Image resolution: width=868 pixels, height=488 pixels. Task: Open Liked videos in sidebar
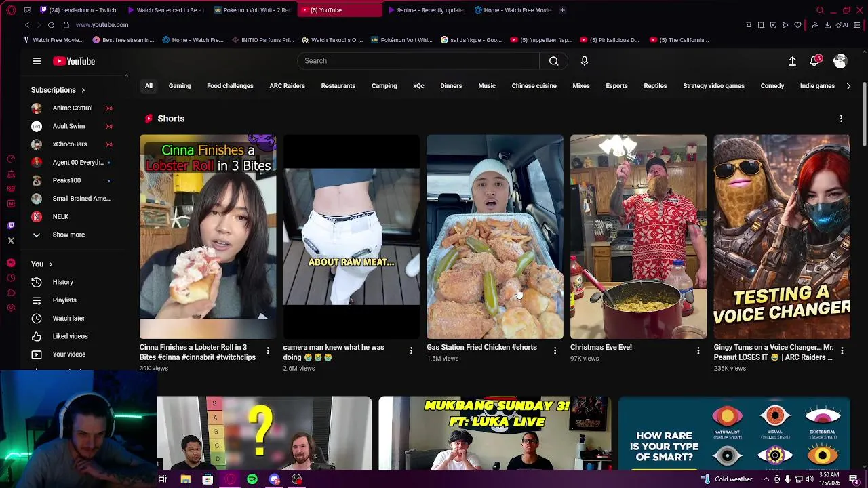point(71,336)
